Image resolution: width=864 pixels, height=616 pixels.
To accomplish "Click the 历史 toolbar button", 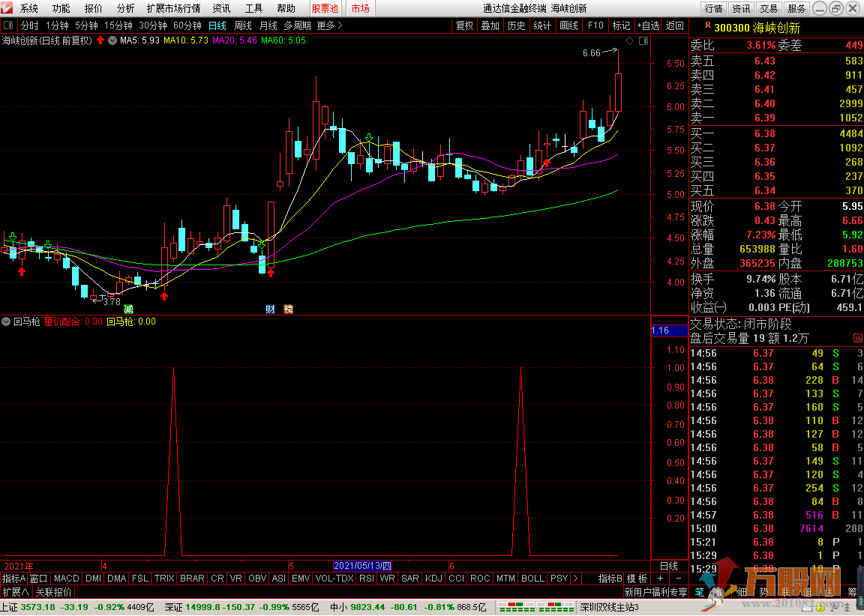I will (x=516, y=25).
